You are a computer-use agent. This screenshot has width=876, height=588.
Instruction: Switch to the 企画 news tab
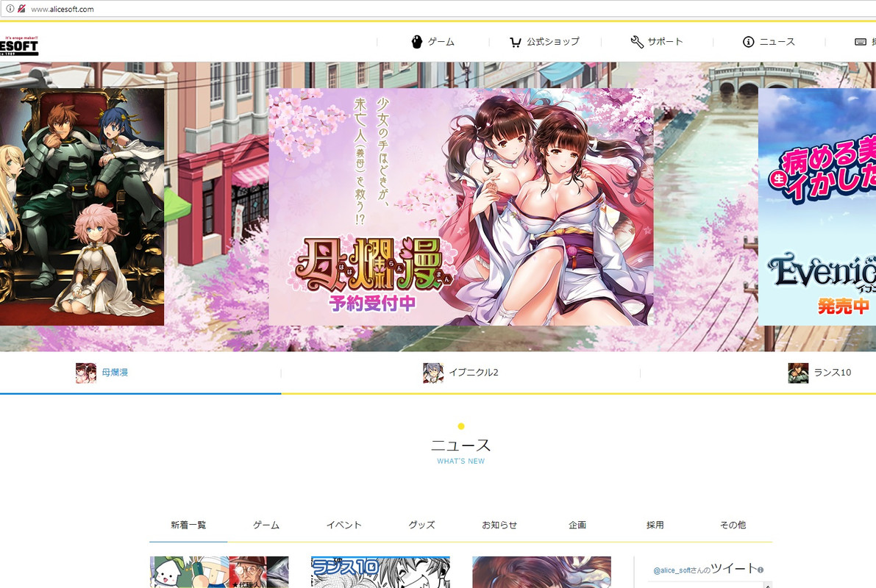point(577,525)
